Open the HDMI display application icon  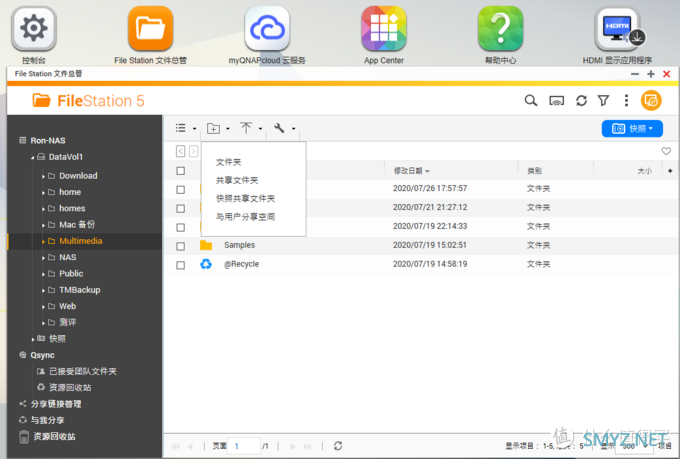pos(617,29)
